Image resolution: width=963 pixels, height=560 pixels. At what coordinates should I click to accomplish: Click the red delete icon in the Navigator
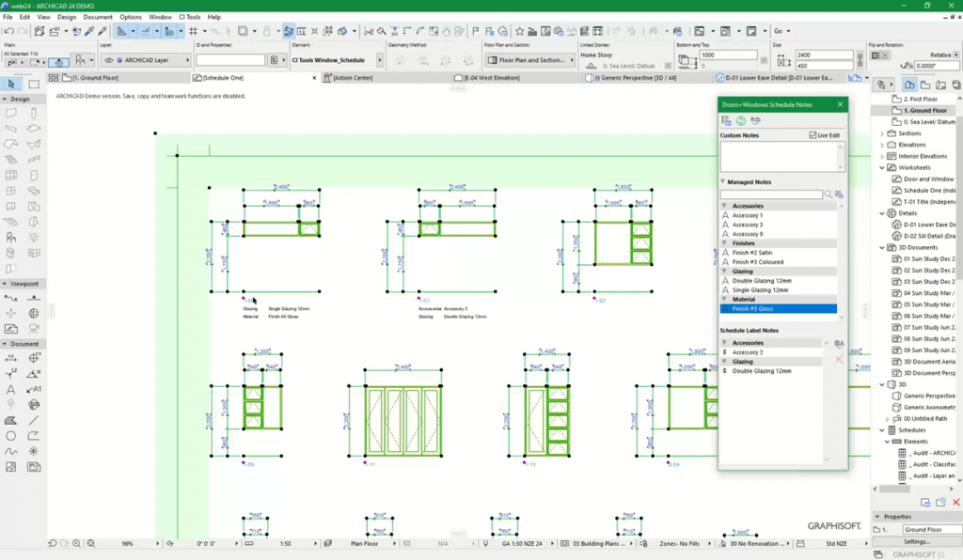pyautogui.click(x=956, y=503)
